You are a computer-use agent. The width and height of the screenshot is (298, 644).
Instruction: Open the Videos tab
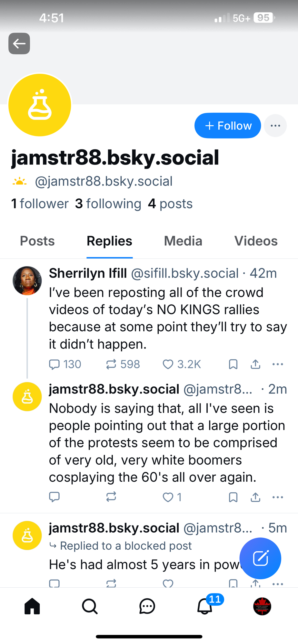pos(256,241)
